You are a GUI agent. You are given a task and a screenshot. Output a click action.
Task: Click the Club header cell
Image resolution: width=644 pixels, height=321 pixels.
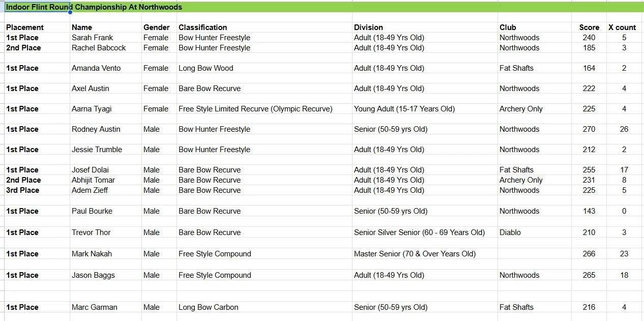(x=535, y=27)
